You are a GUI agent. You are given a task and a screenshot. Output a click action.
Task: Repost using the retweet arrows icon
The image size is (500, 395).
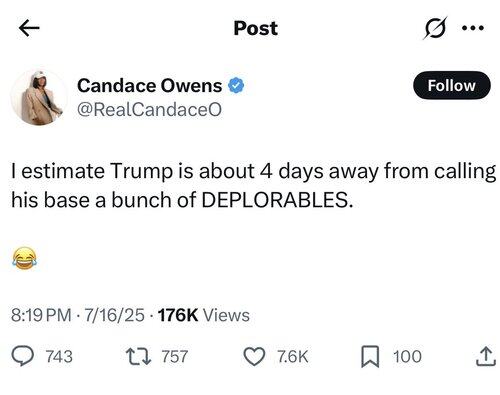pos(138,356)
